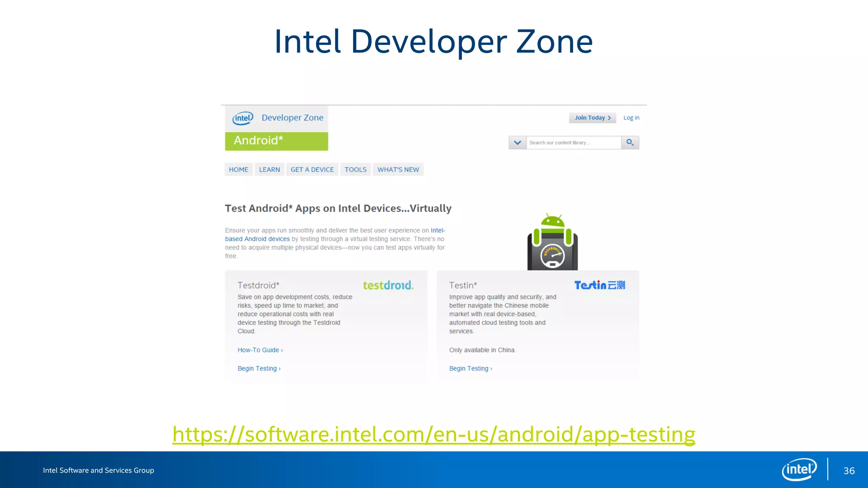Click the testdroid logo
868x488 pixels.
[x=388, y=285]
